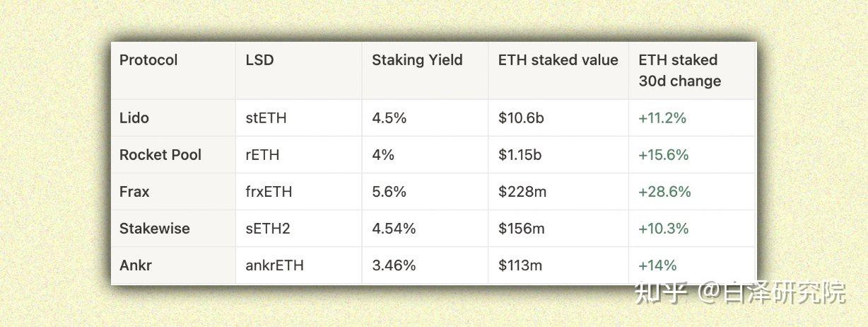Select Frax's 5.6% staking yield
Screen dimensions: 868x327
[x=389, y=192]
